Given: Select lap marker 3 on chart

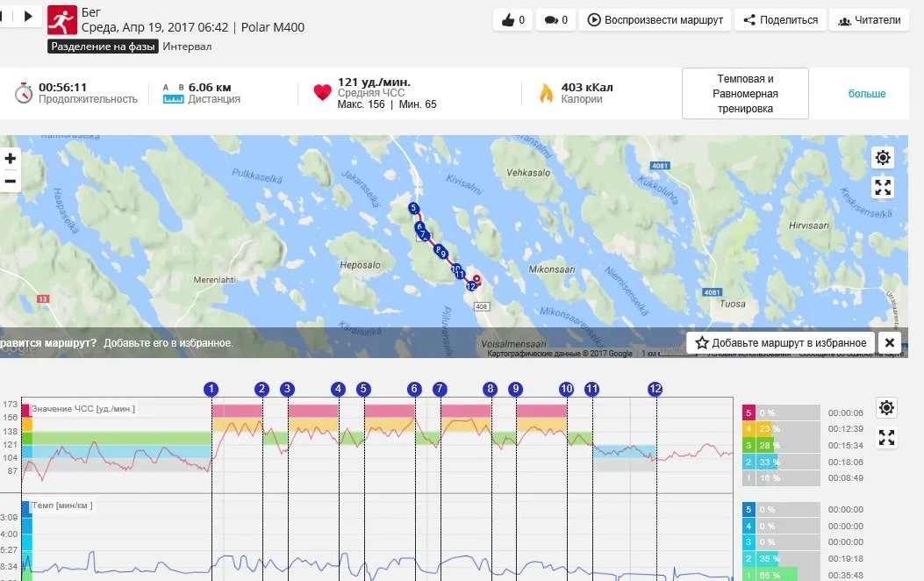Looking at the screenshot, I should tap(287, 389).
